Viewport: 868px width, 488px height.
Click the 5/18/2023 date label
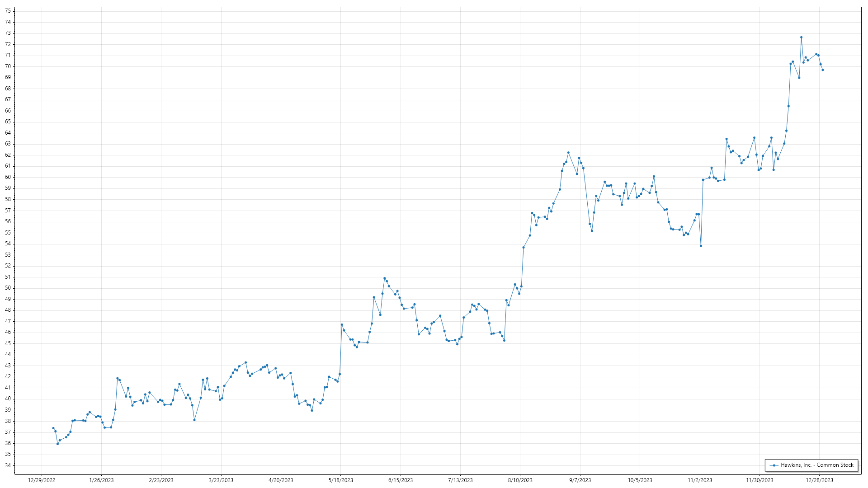point(340,480)
